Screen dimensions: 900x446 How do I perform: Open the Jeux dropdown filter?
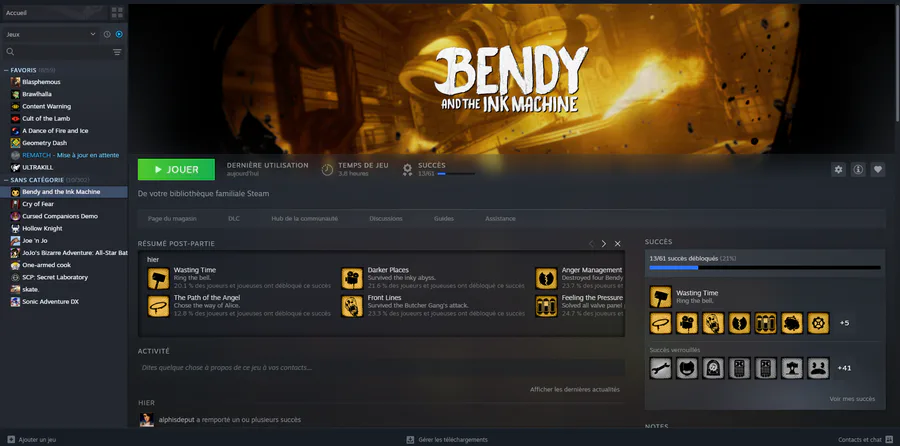point(51,34)
